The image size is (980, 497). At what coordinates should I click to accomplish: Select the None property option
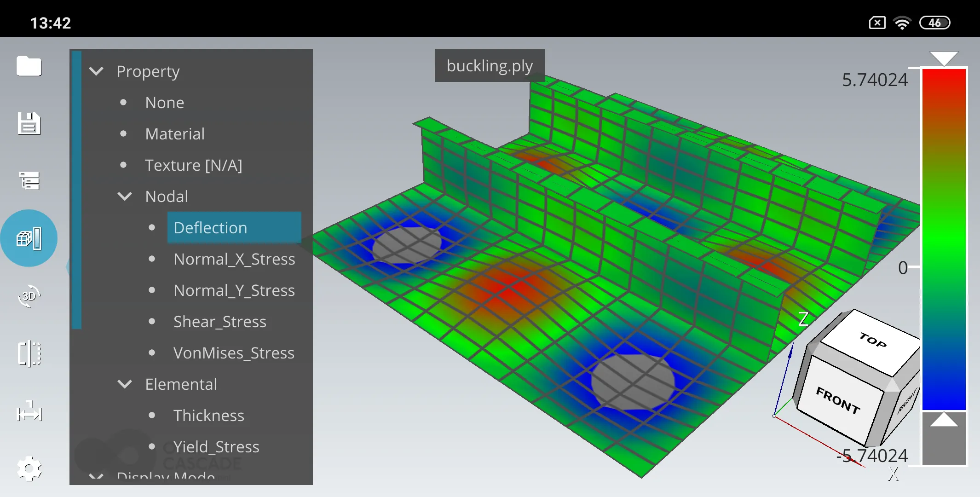[165, 101]
